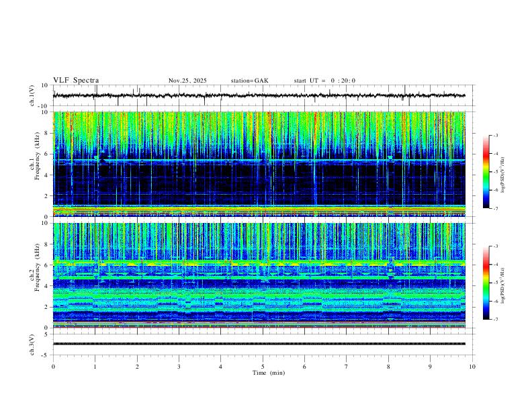Image resolution: width=532 pixels, height=411 pixels.
Task: Click the 4 kHz tick on ch.2 frequency axis
Action: (47, 286)
